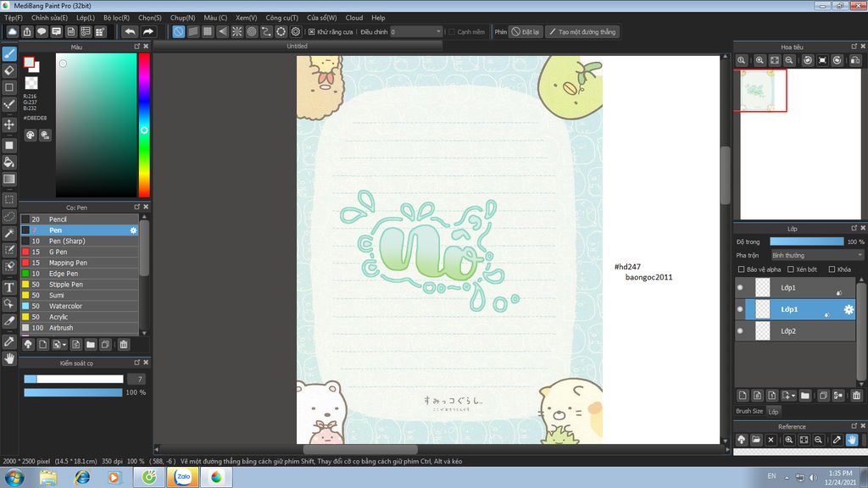This screenshot has width=868, height=488.
Task: Select the Text tool
Action: [x=9, y=287]
